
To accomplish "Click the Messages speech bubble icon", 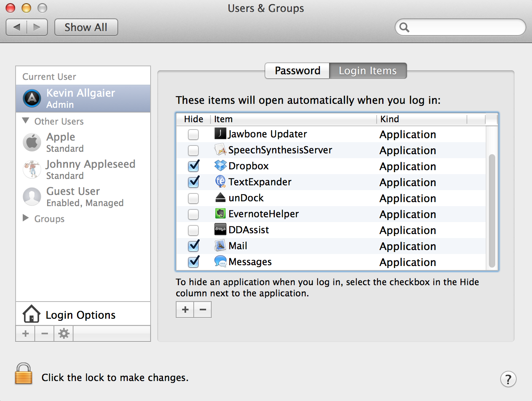I will coord(220,261).
